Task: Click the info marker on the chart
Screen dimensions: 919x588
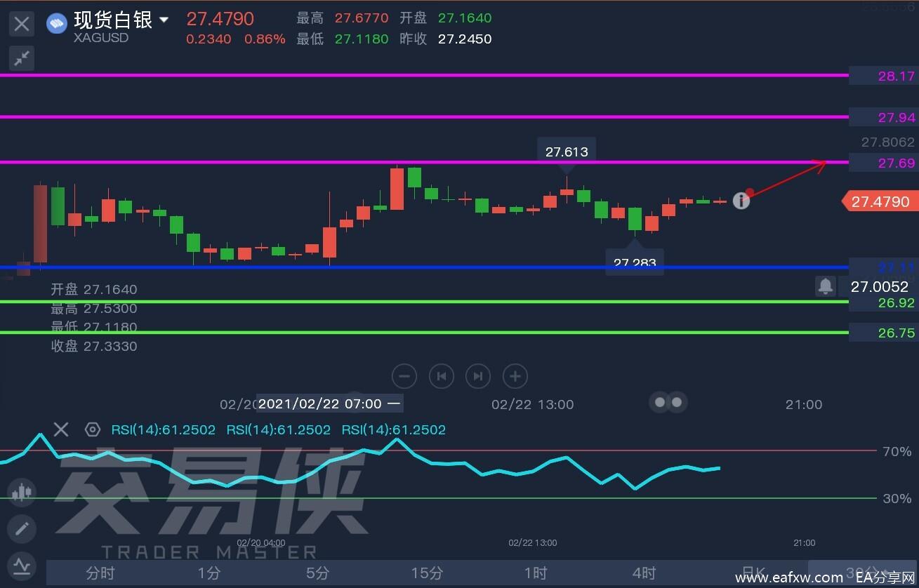Action: [741, 201]
